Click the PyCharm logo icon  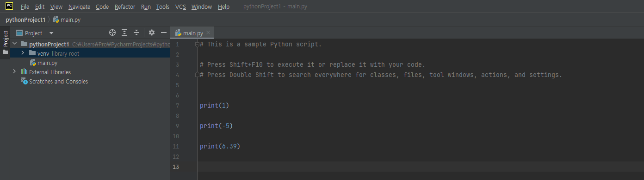click(x=9, y=6)
